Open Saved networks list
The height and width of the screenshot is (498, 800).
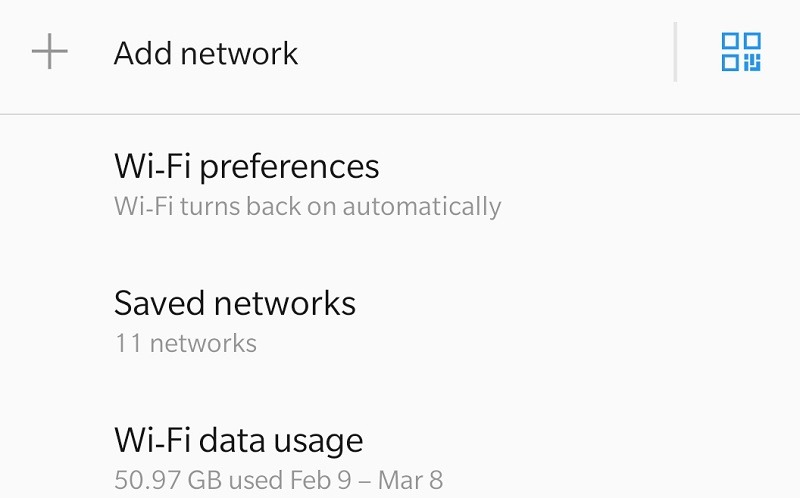pyautogui.click(x=235, y=303)
